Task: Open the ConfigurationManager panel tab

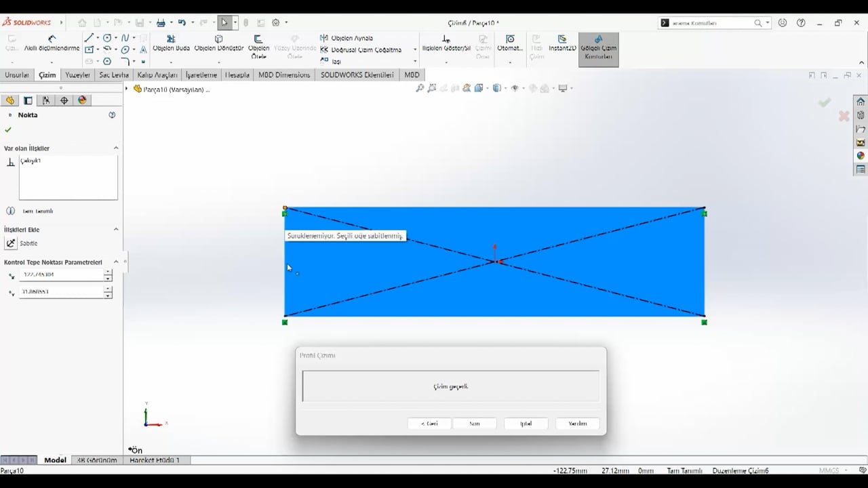Action: (x=46, y=100)
